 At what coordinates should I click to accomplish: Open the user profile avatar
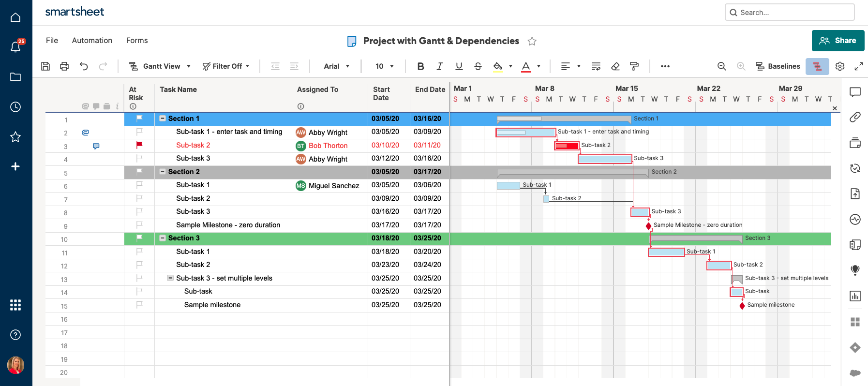tap(15, 365)
